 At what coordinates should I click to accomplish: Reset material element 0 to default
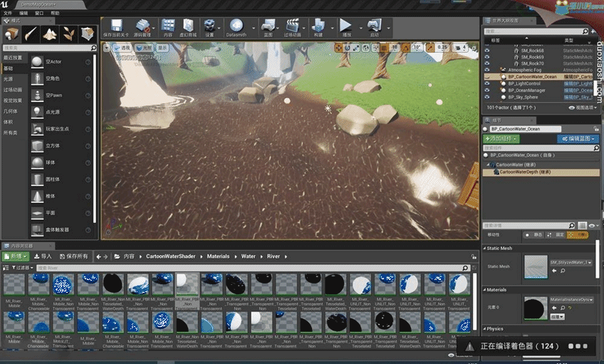[570, 308]
